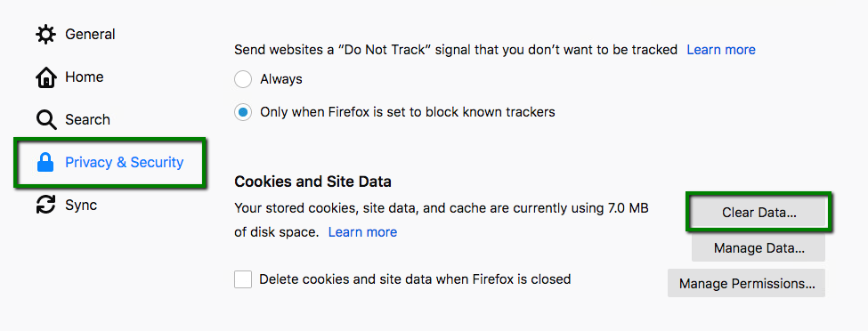Open the General settings category label
This screenshot has height=331, width=868.
click(90, 35)
